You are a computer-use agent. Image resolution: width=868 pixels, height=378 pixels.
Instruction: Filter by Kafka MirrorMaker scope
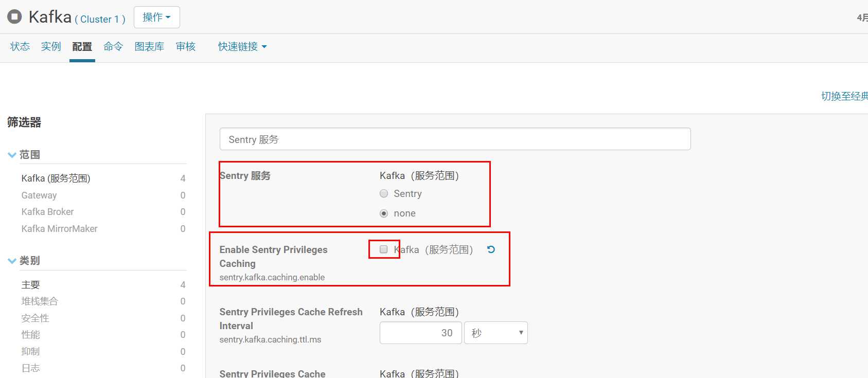pyautogui.click(x=59, y=229)
